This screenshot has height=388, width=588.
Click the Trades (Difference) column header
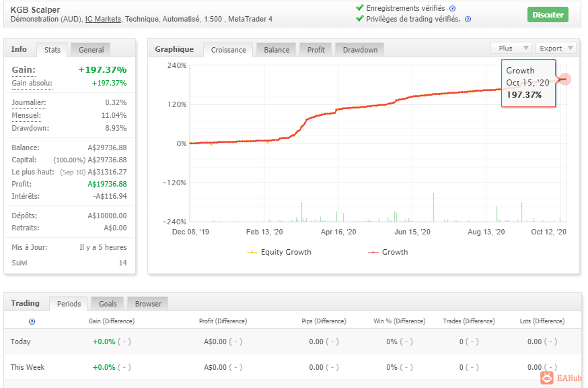coord(469,321)
